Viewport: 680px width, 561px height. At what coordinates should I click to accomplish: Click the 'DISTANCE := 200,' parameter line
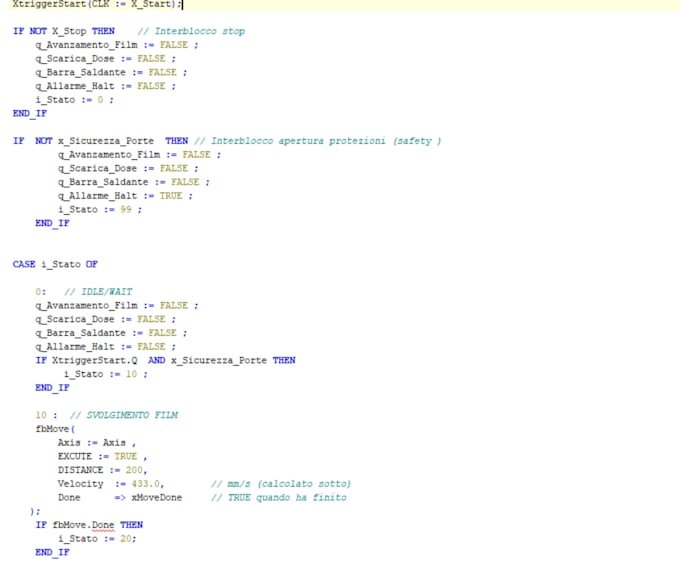pos(102,470)
